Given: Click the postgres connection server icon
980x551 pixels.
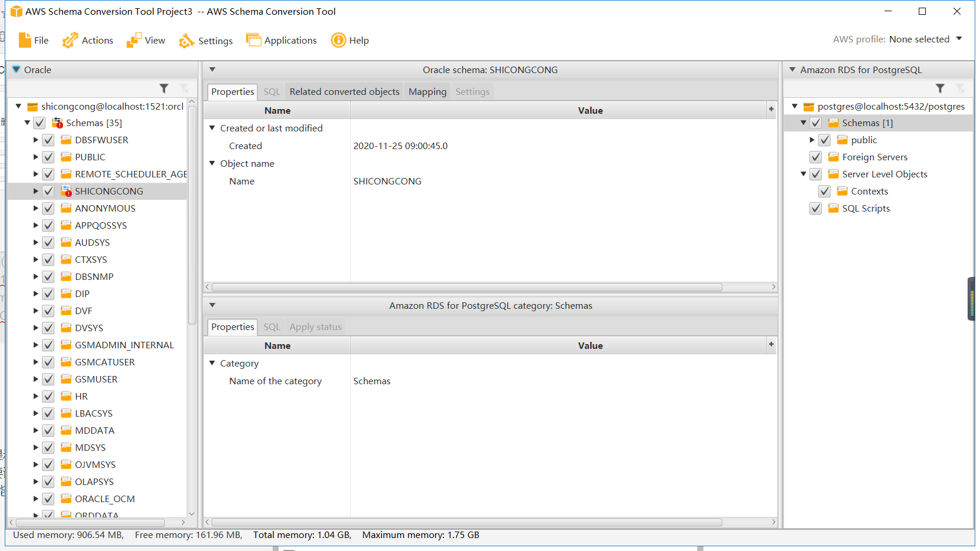Looking at the screenshot, I should coord(809,107).
